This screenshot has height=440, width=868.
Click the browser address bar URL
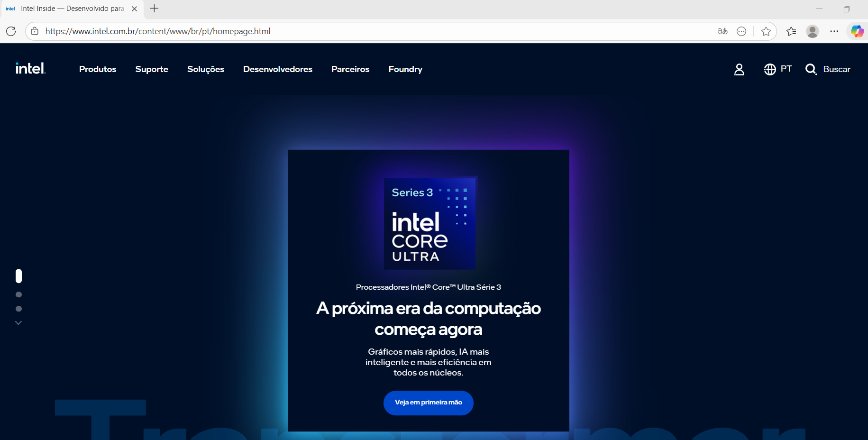pos(158,31)
